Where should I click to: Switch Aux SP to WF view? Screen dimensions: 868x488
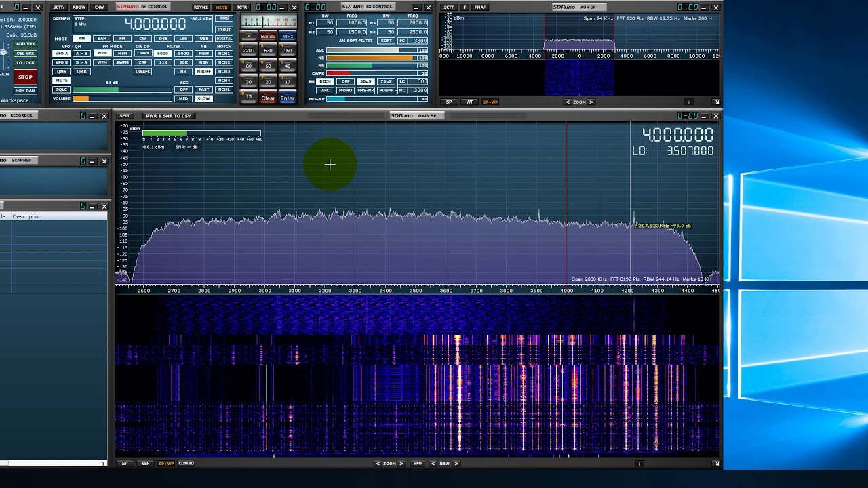[x=469, y=102]
